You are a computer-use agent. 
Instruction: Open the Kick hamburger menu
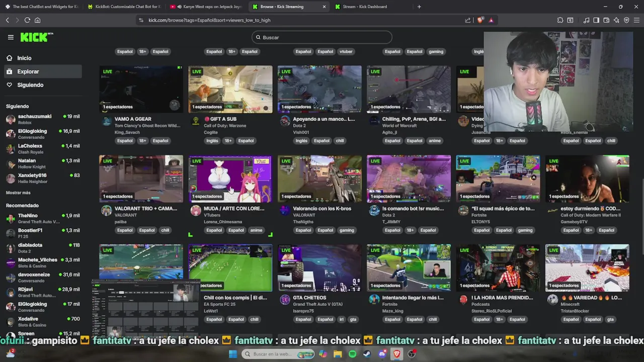coord(11,37)
